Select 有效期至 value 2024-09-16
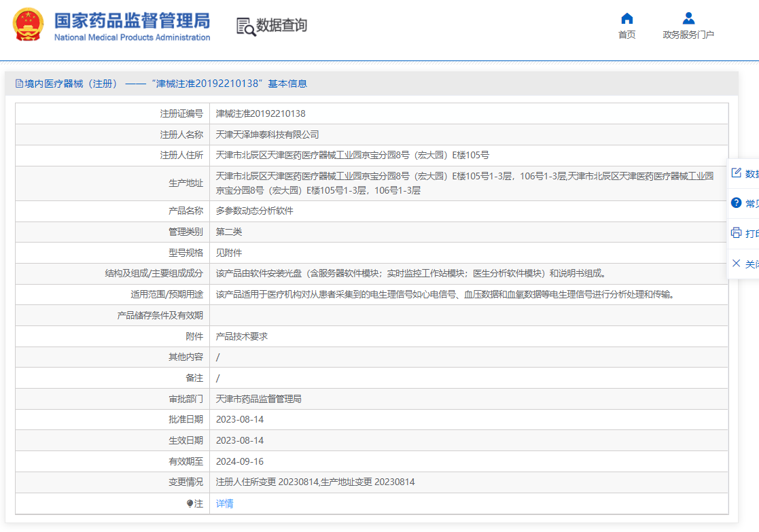Screen dimensions: 759x532 pos(240,461)
